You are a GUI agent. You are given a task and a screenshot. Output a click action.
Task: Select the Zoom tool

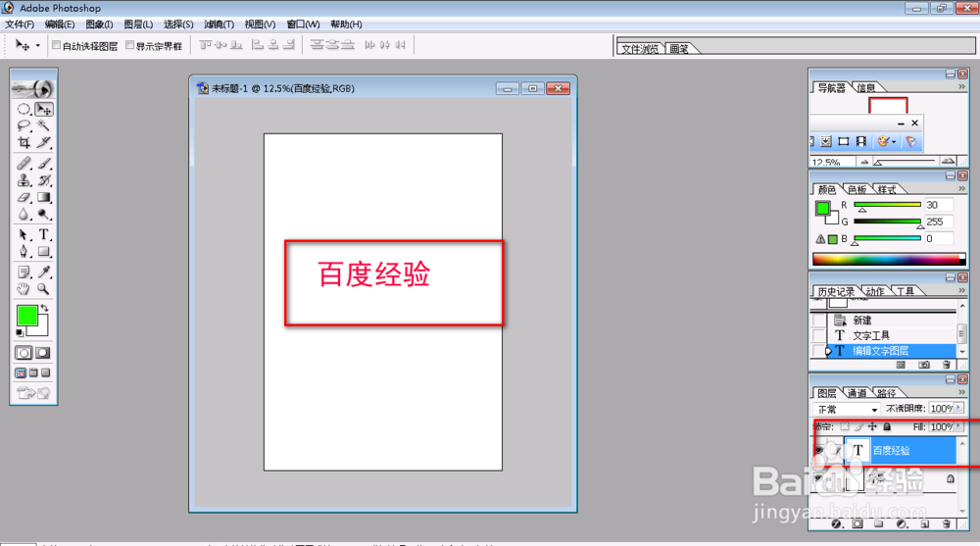coord(44,289)
